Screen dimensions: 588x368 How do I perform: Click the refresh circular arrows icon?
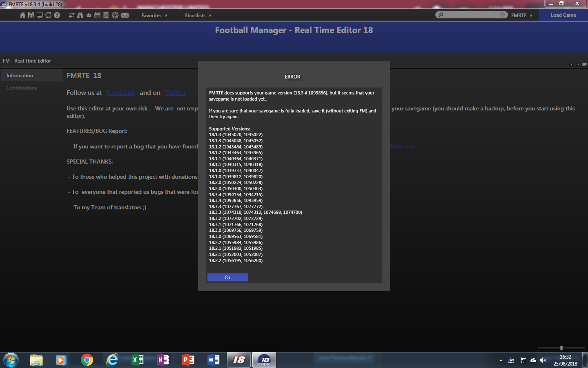pyautogui.click(x=48, y=15)
